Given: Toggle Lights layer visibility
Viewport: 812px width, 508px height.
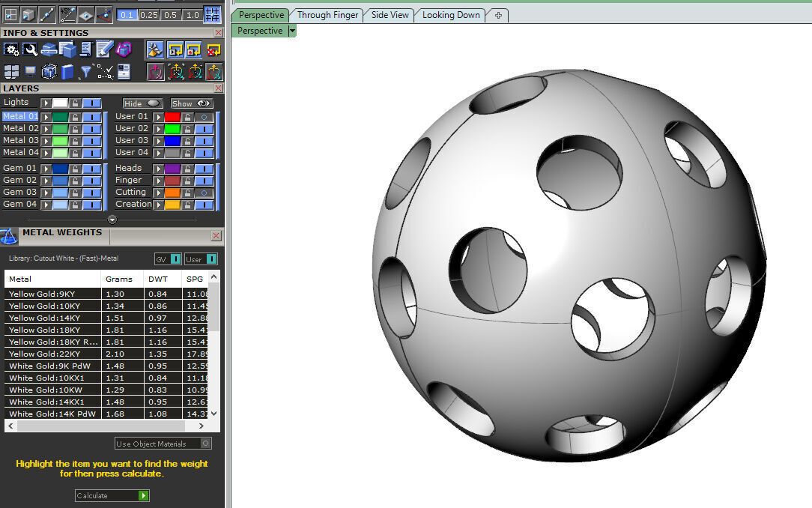Looking at the screenshot, I should pos(91,103).
